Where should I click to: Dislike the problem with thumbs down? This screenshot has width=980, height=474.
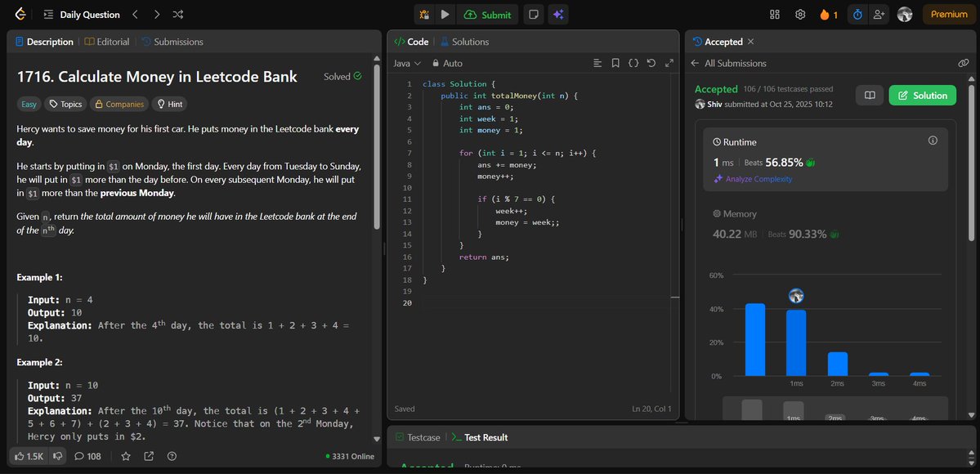tap(57, 456)
